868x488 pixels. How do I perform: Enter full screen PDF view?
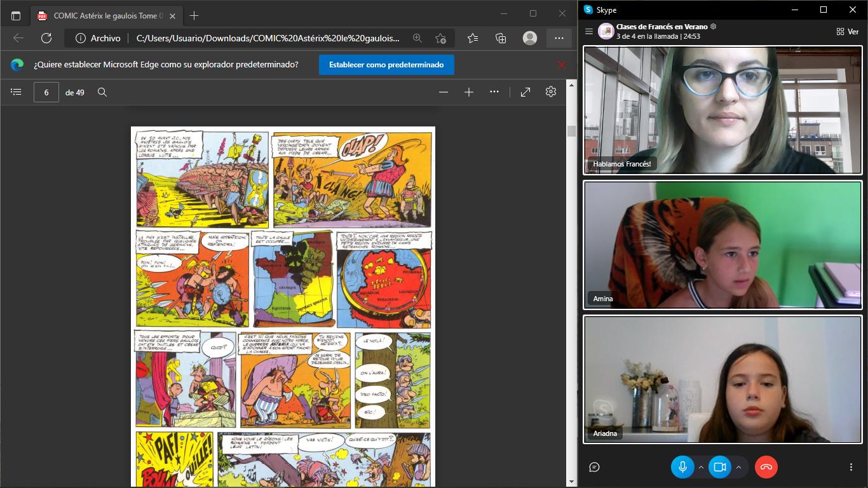(526, 92)
